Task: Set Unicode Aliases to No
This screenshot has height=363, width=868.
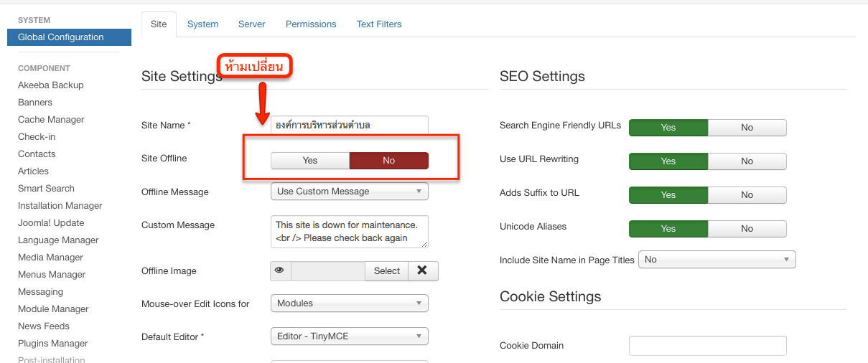Action: [747, 229]
